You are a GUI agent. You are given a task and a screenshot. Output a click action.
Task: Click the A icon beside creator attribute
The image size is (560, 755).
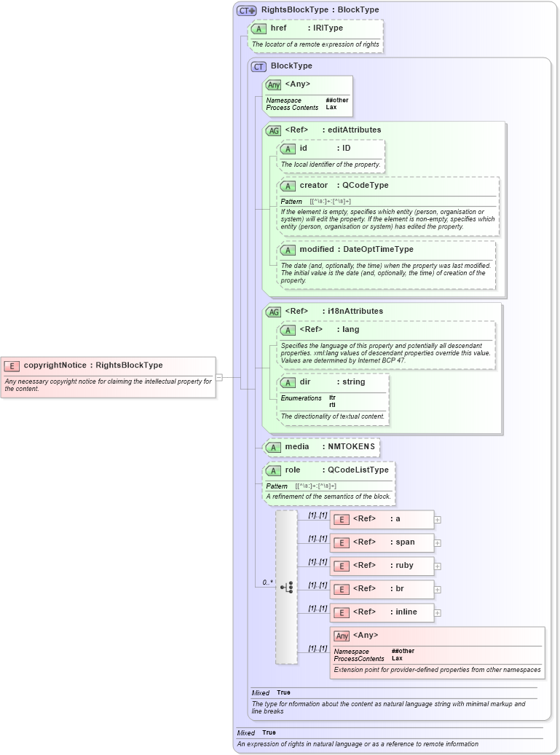click(288, 186)
